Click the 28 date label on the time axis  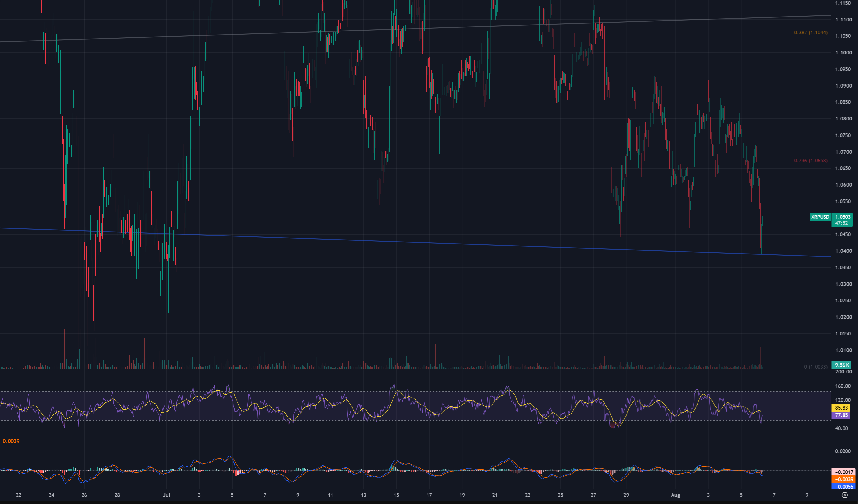pyautogui.click(x=117, y=495)
